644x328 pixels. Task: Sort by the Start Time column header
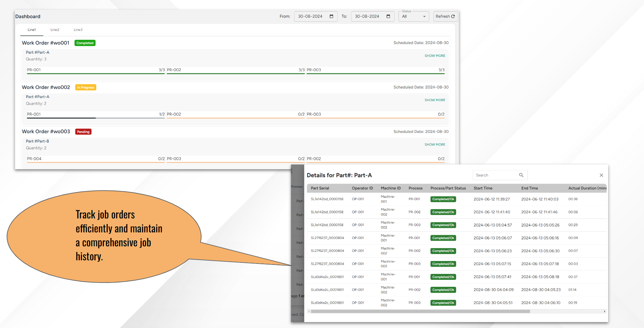483,188
